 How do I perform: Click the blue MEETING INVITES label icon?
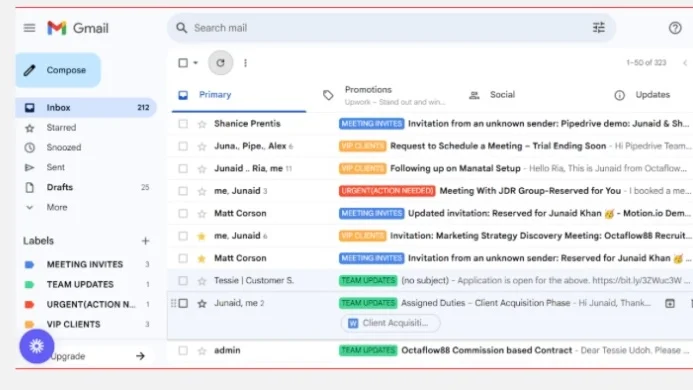tap(30, 264)
